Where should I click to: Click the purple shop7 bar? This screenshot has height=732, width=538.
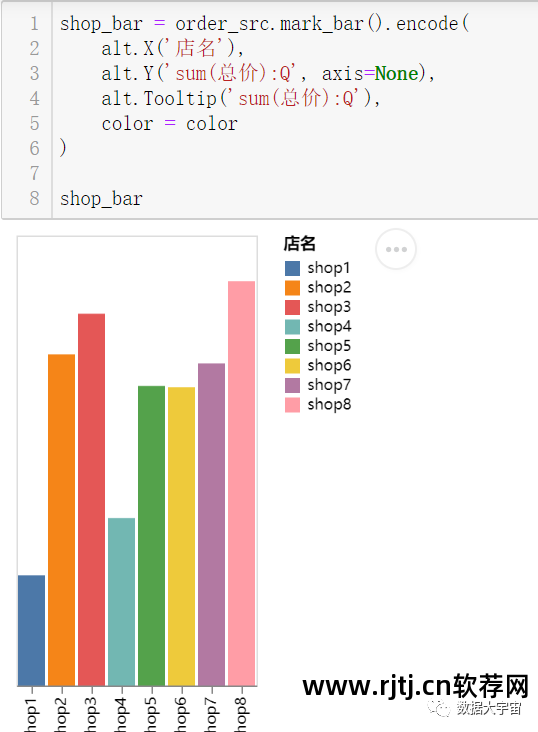pos(212,524)
